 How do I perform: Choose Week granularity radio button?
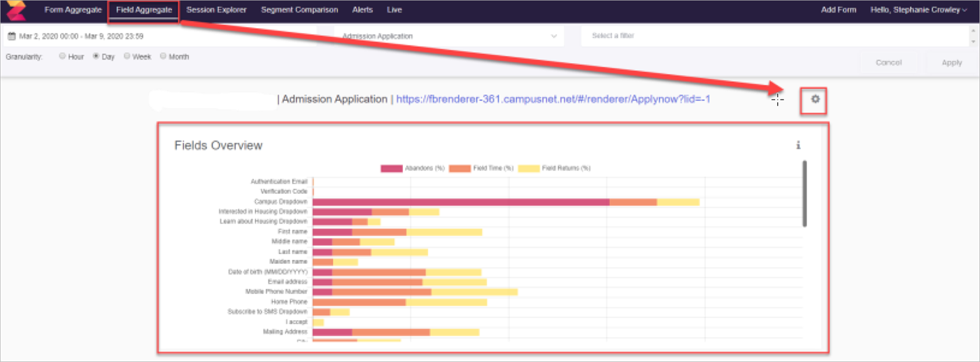(127, 57)
